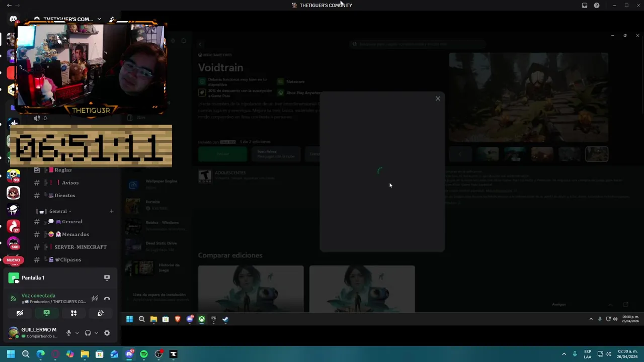Click the GUILLERMO M user avatar
Screen dimensions: 644x362
pyautogui.click(x=14, y=332)
